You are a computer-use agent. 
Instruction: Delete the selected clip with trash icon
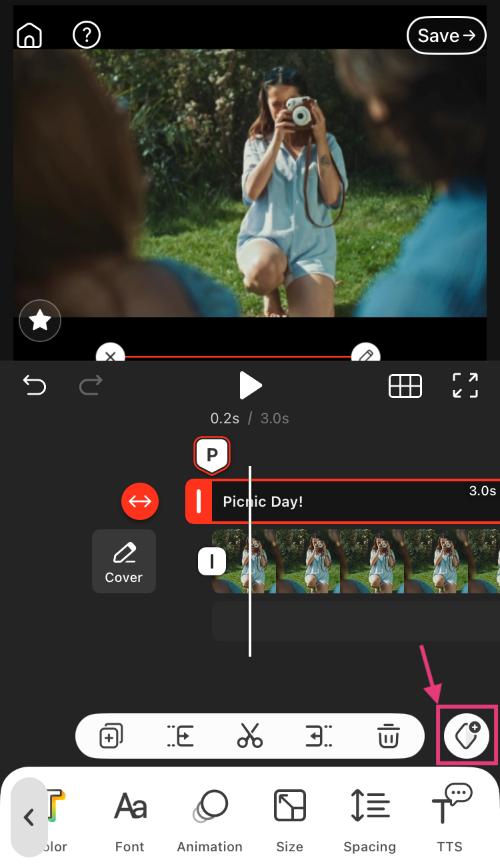(389, 737)
